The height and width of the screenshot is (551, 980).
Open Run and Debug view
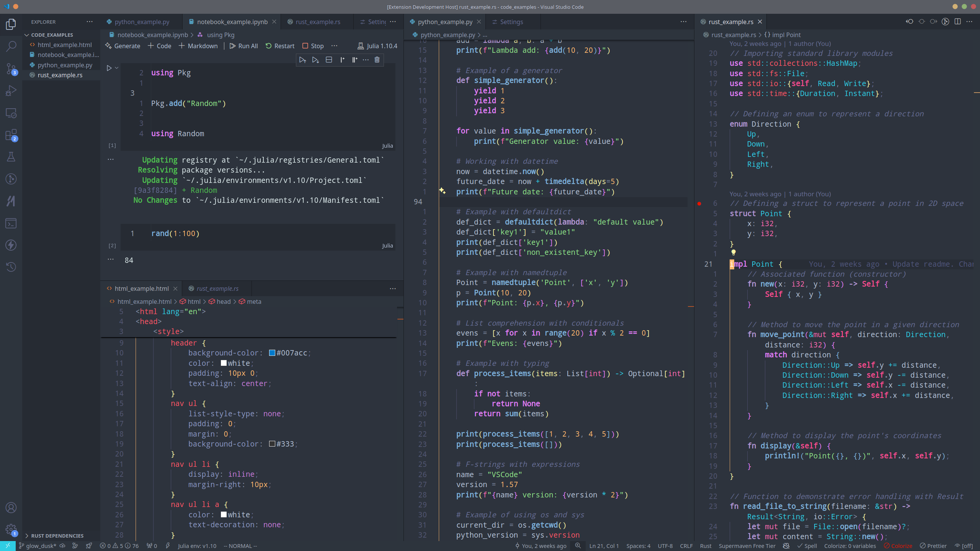(11, 91)
